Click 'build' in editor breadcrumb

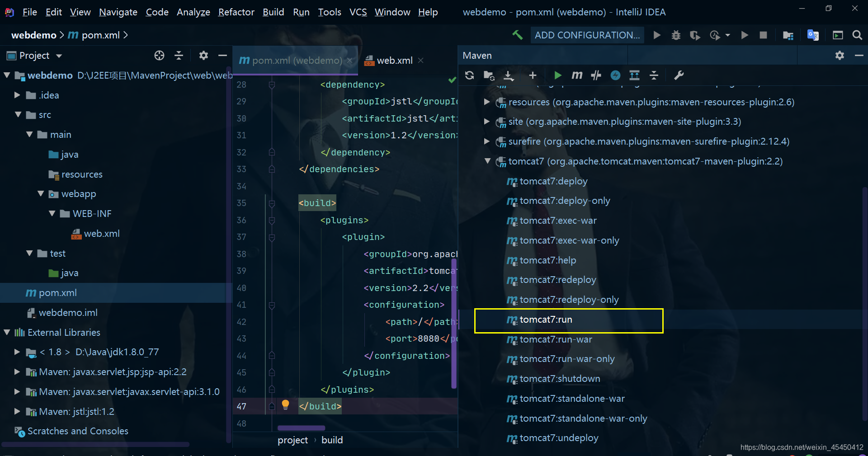(332, 440)
